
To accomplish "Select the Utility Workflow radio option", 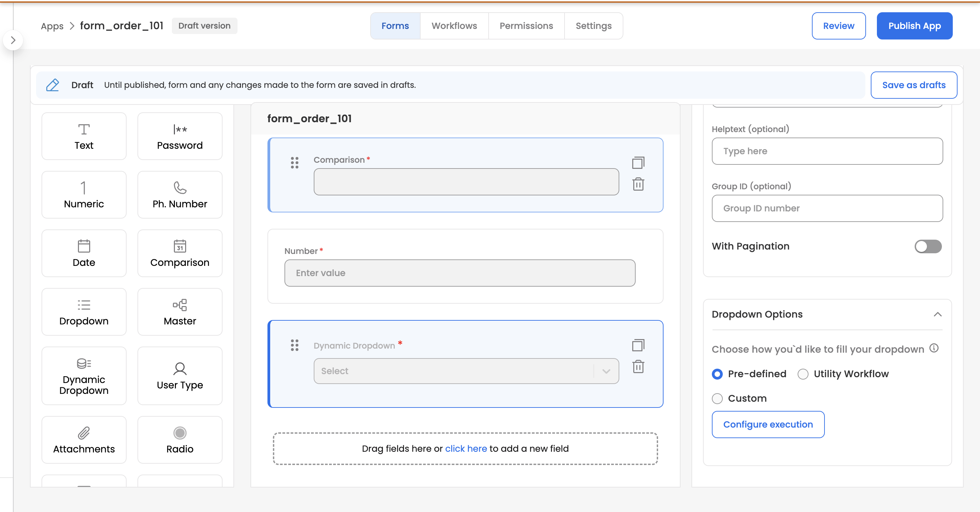I will (803, 374).
